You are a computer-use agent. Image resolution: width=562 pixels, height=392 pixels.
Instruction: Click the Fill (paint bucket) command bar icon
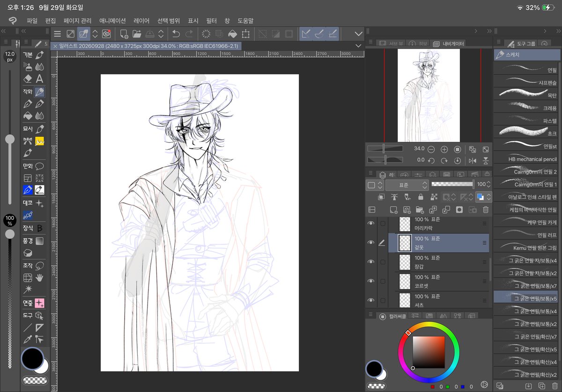click(232, 34)
